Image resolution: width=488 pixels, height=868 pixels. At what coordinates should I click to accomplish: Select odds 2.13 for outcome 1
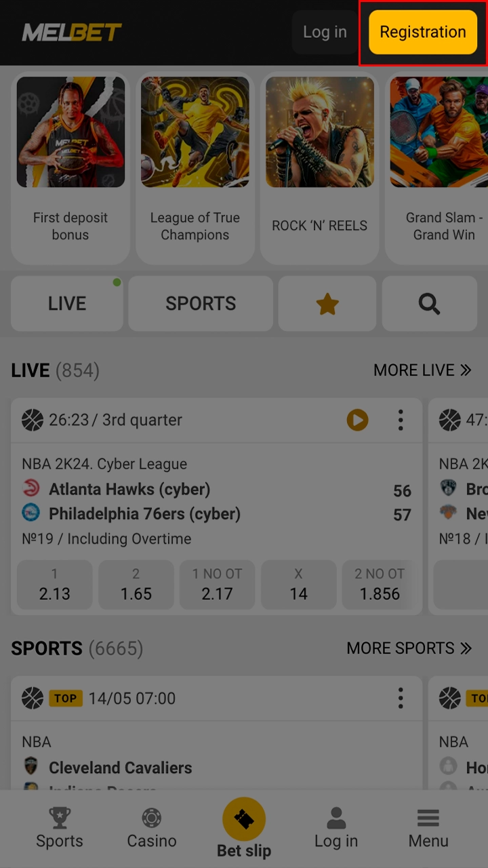point(54,585)
